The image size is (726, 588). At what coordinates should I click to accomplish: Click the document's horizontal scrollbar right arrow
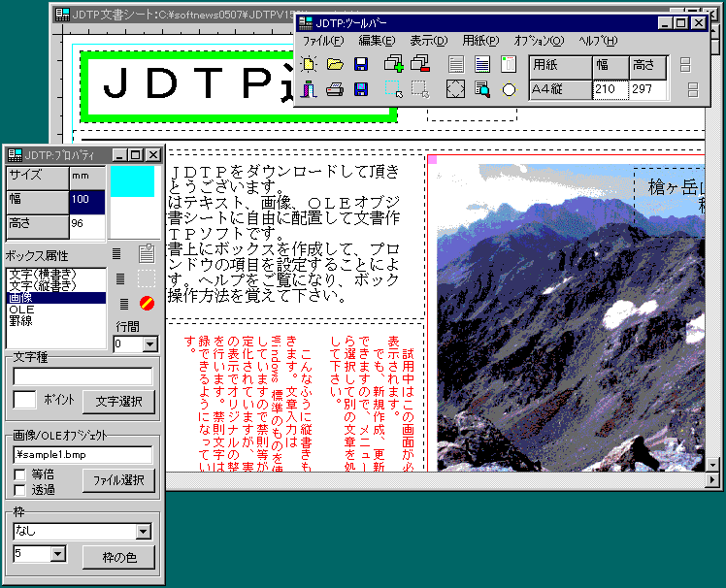712,480
